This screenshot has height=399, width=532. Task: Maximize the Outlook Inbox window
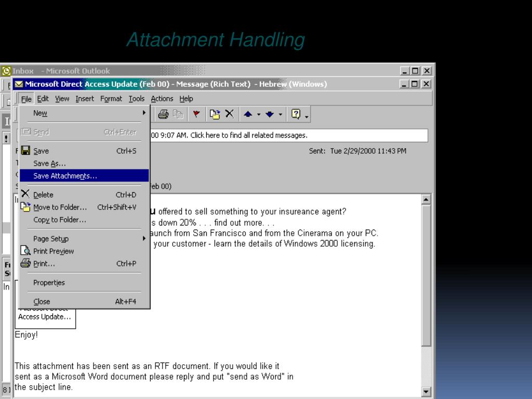415,71
